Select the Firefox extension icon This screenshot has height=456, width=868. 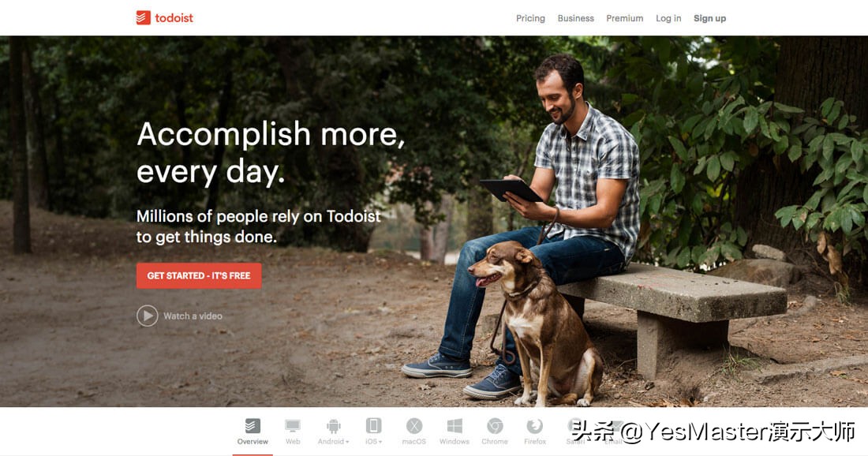535,425
